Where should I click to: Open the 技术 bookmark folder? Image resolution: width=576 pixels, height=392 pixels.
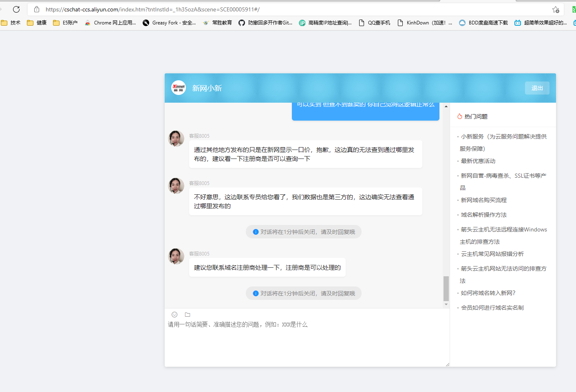(x=11, y=23)
